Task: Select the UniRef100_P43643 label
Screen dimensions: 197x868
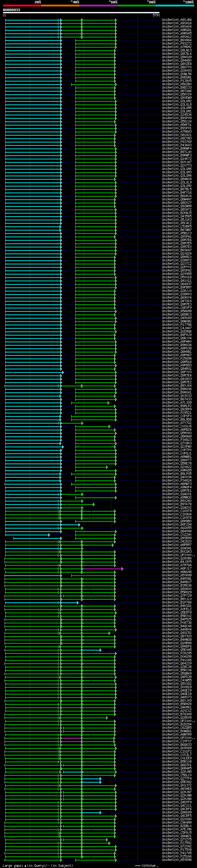Action: tap(177, 145)
